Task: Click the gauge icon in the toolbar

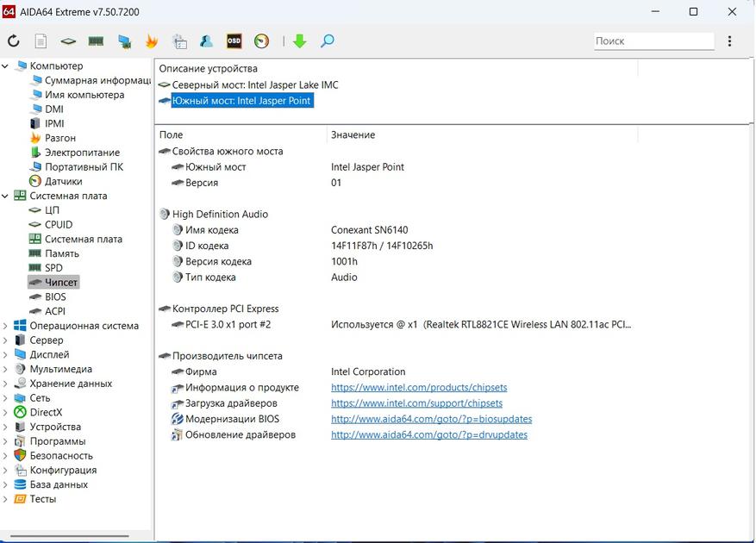Action: click(261, 41)
